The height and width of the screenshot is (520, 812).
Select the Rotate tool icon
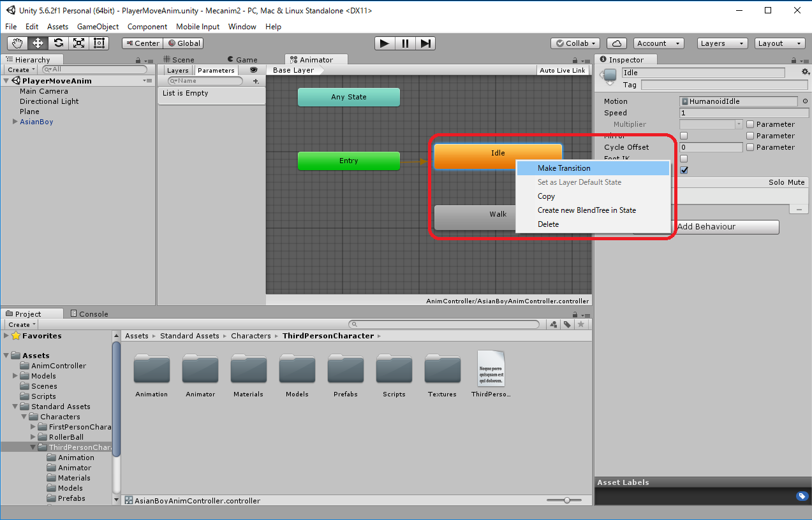[59, 43]
